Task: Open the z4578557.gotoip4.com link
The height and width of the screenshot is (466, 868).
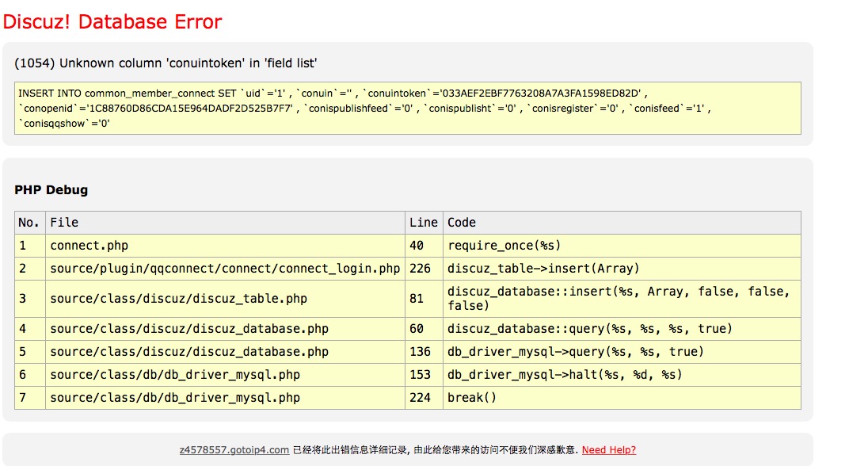Action: tap(234, 450)
